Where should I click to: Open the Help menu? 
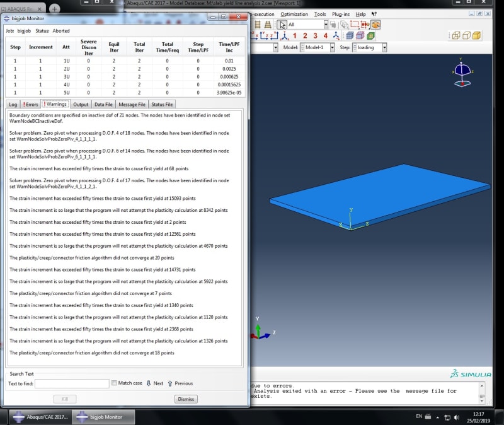[x=360, y=14]
